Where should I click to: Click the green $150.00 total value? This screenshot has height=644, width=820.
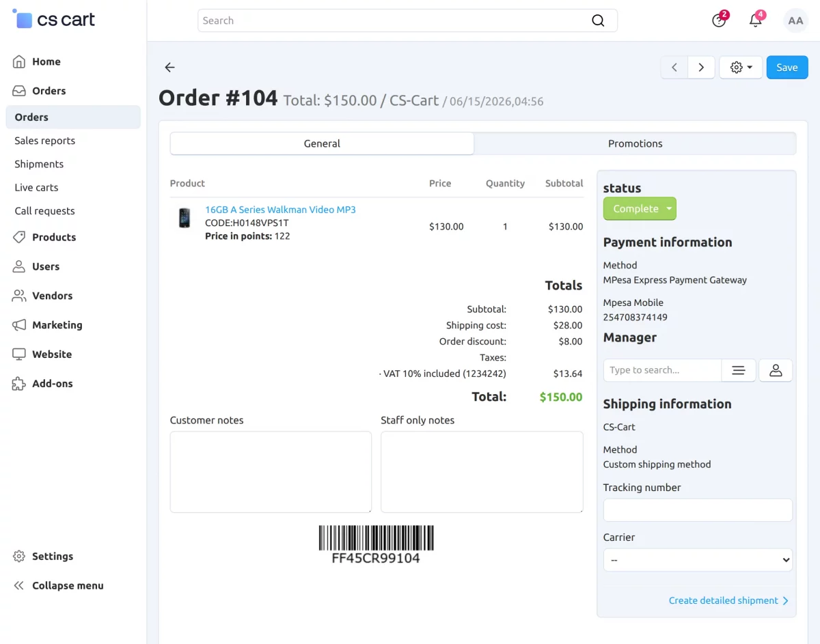click(561, 397)
